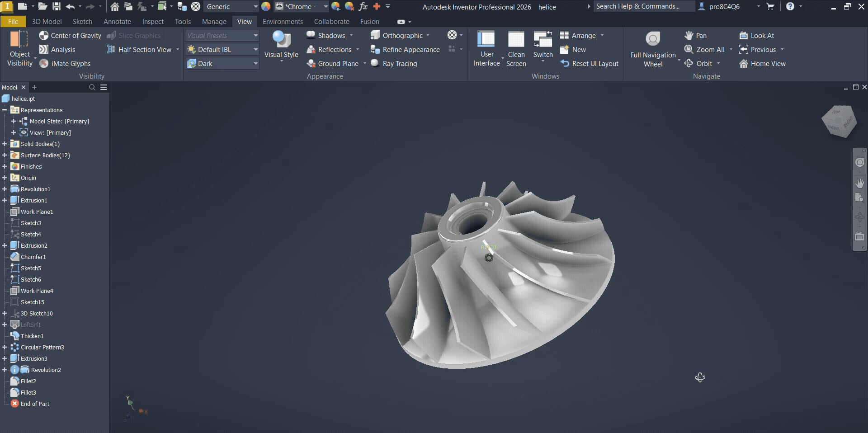
Task: Click the ViewCube in the viewport
Action: [x=839, y=121]
